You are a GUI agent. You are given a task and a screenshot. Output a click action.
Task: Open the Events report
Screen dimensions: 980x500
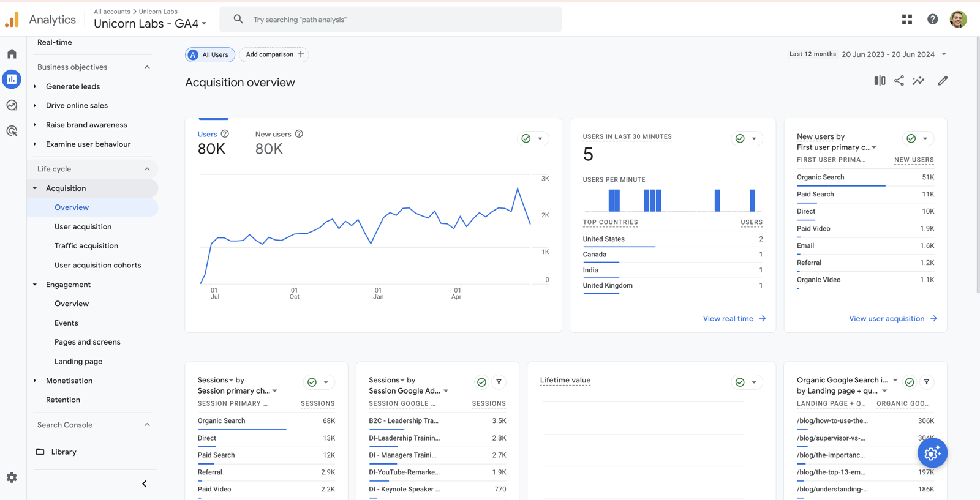66,323
